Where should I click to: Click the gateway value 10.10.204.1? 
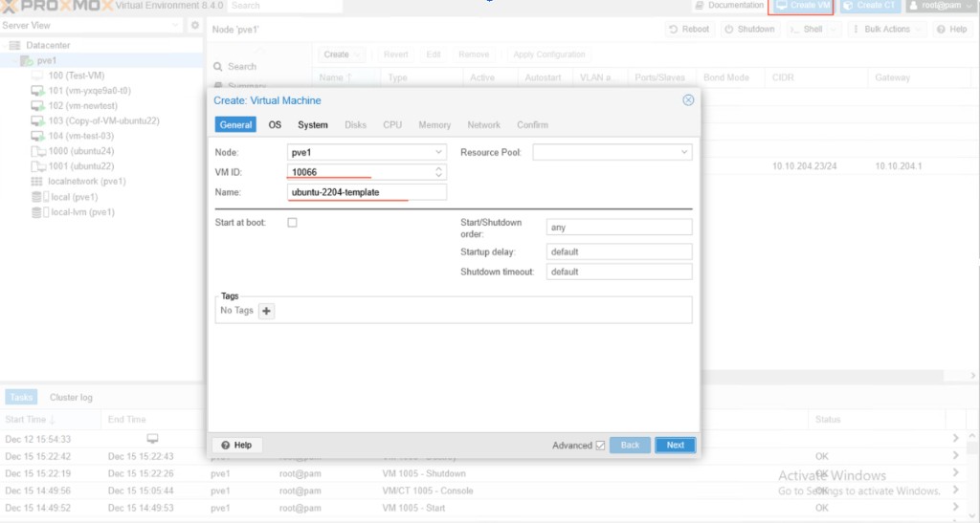coord(898,166)
